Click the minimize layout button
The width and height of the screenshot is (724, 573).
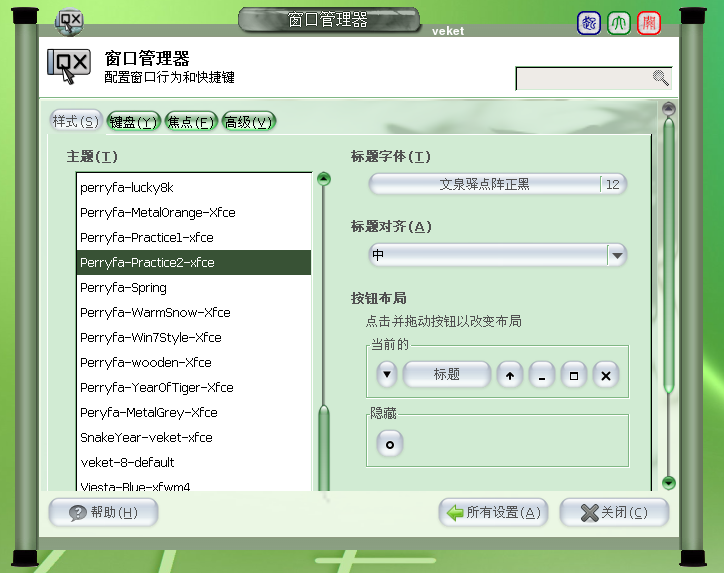coord(542,375)
